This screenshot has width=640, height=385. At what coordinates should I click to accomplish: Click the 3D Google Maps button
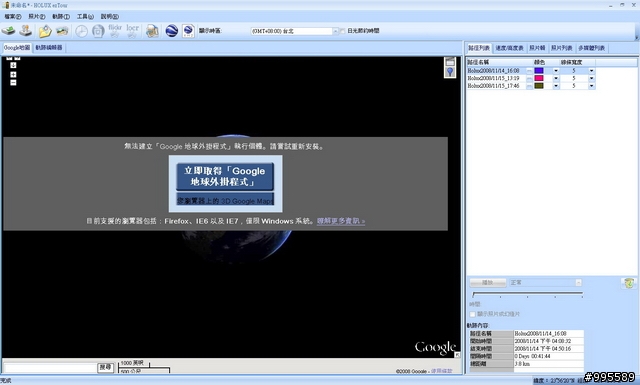(x=225, y=200)
